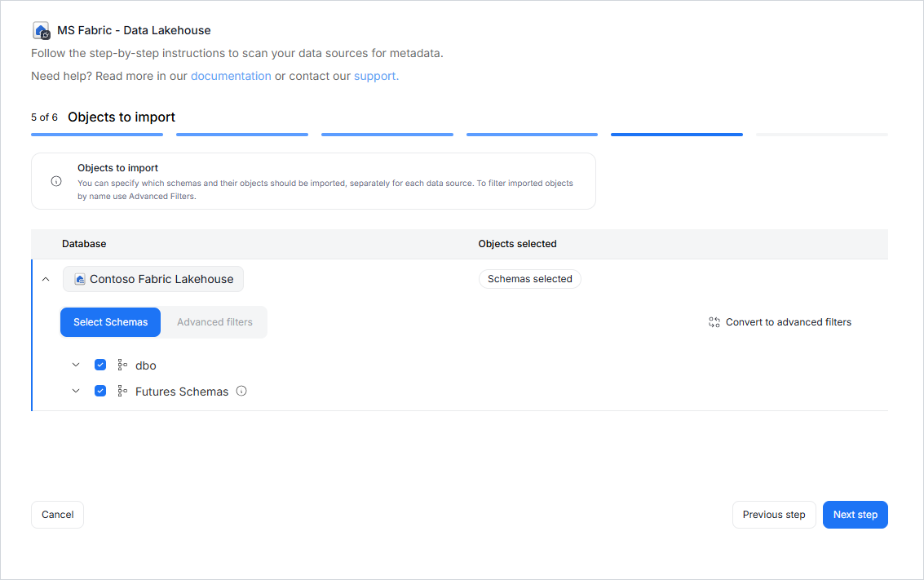Expand the Futures Schemas chevron
Screen dimensions: 924x580
point(76,391)
